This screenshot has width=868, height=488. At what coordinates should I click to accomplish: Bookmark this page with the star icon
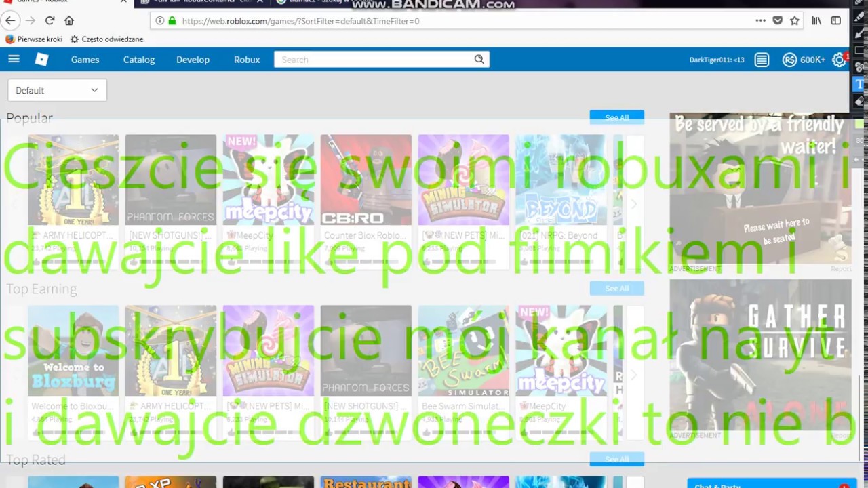coord(795,21)
